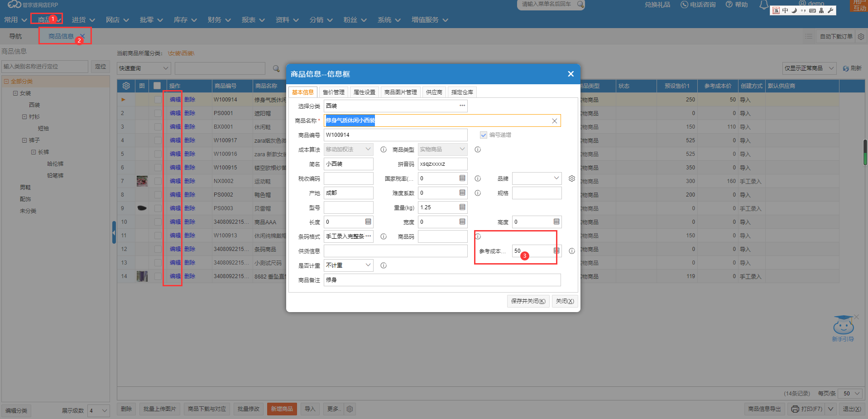Click the 关闭(X) button in dialog
This screenshot has height=419, width=868.
[565, 301]
